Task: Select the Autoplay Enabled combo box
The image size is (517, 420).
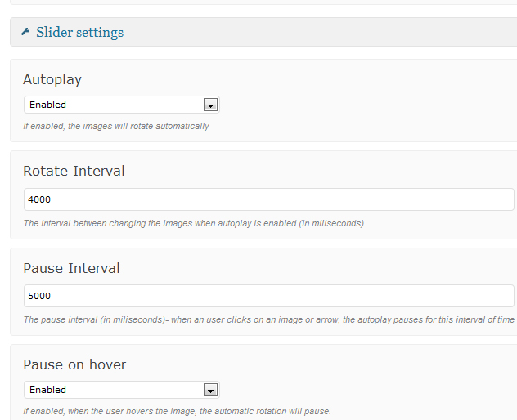Action: pos(122,105)
